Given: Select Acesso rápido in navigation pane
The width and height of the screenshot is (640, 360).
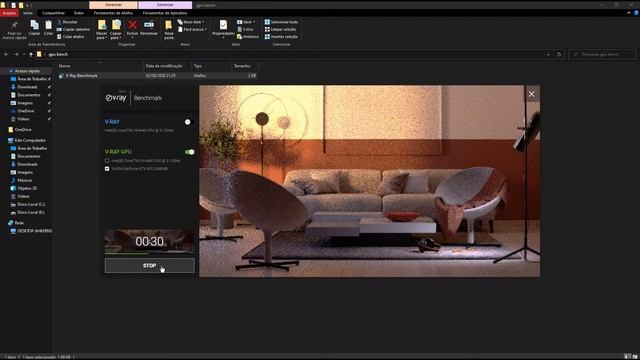Looking at the screenshot, I should tap(24, 71).
